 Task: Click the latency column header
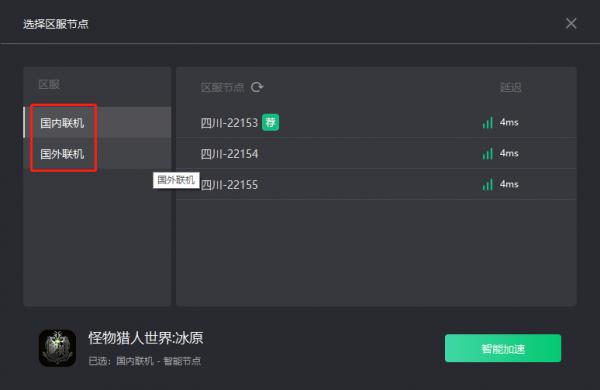coord(510,88)
